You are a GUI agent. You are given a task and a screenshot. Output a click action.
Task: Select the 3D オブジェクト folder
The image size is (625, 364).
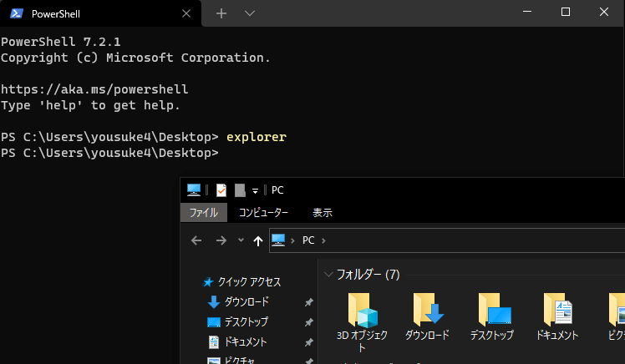coord(362,323)
